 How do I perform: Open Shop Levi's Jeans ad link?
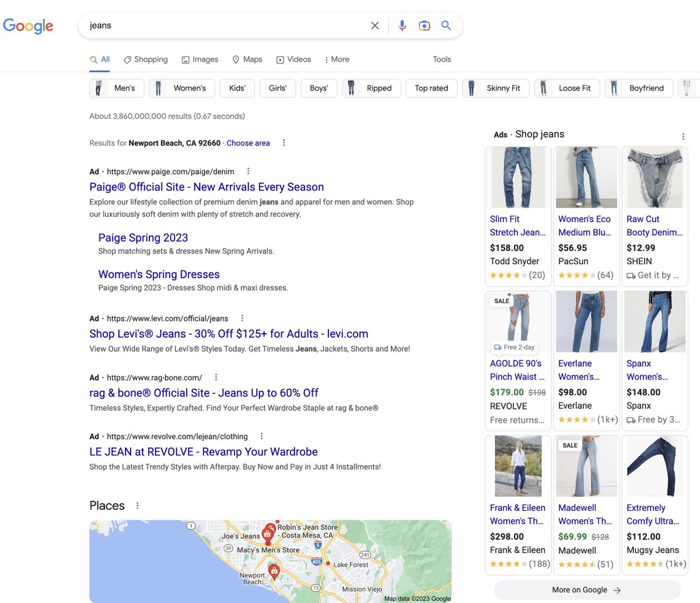[x=229, y=334]
